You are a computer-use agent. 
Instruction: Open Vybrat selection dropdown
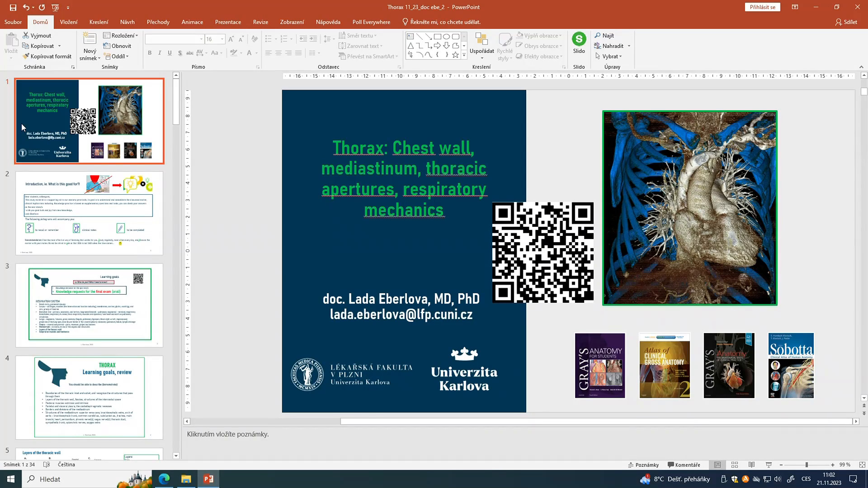point(609,56)
